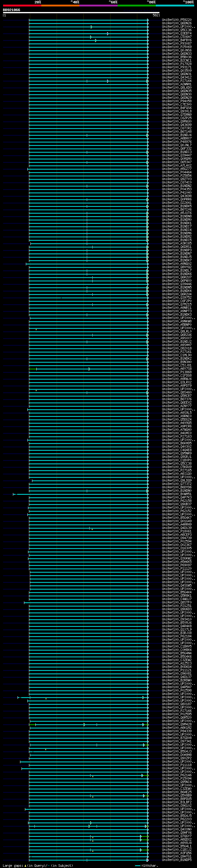Select hit UniRef100_A7WQ40
This screenshot has width=197, height=868.
pyautogui.click(x=177, y=430)
